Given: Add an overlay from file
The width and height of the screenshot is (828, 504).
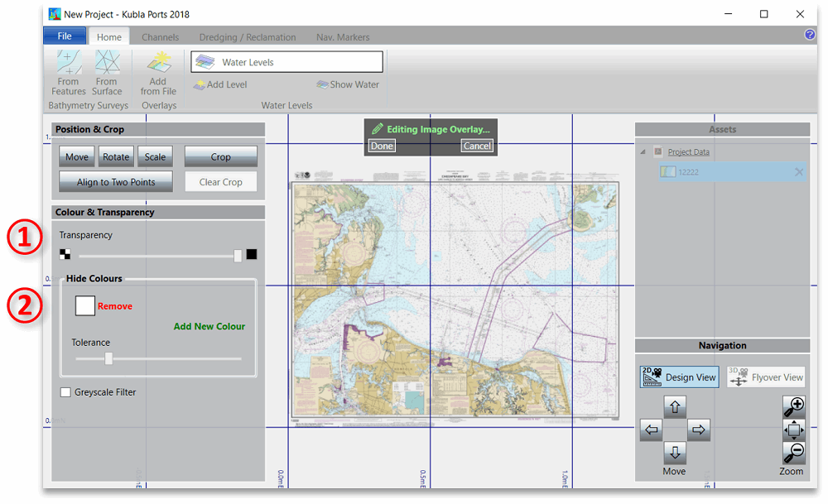Looking at the screenshot, I should [x=158, y=73].
